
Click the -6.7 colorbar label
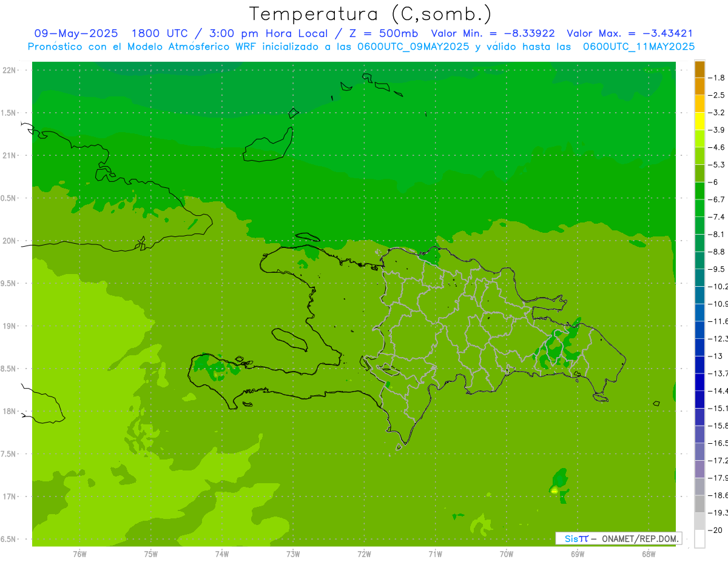coord(716,199)
